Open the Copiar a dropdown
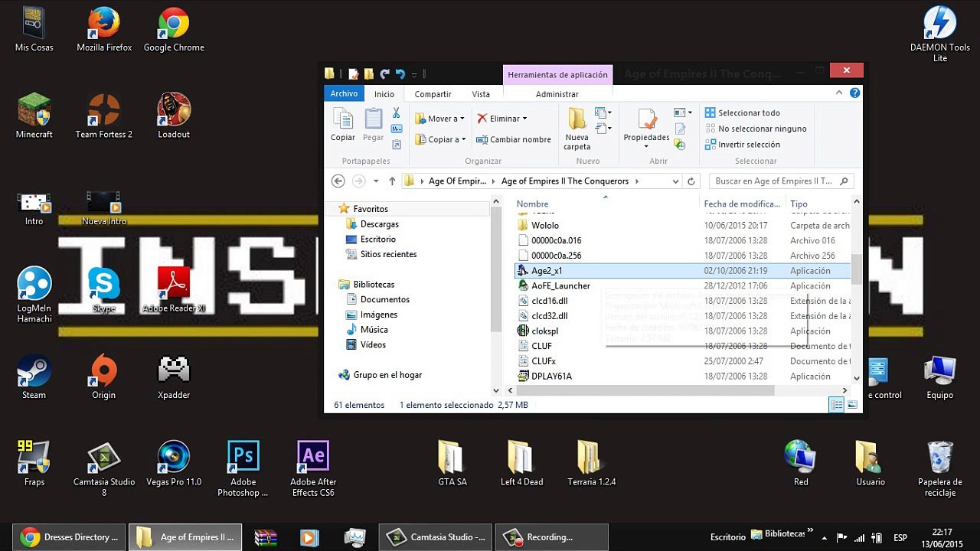This screenshot has width=980, height=551. tap(439, 139)
